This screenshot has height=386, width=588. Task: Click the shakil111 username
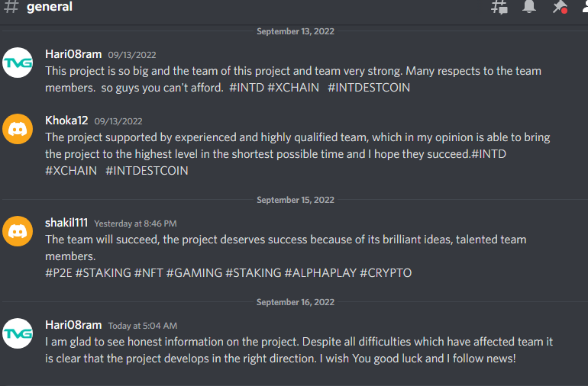click(x=66, y=223)
